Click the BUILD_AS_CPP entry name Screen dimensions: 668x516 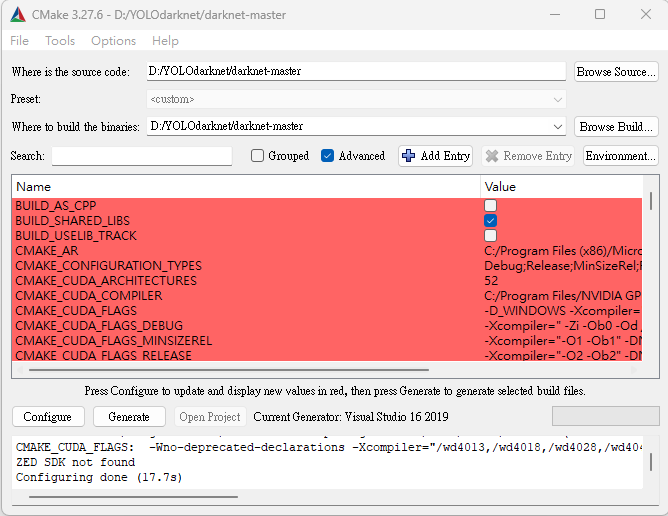(x=56, y=206)
